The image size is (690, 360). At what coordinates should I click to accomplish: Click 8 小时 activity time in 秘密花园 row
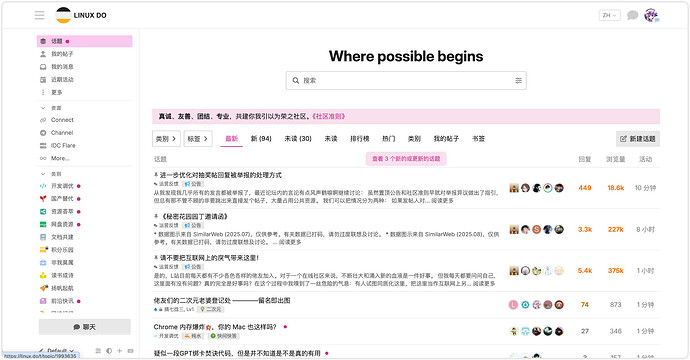(646, 229)
